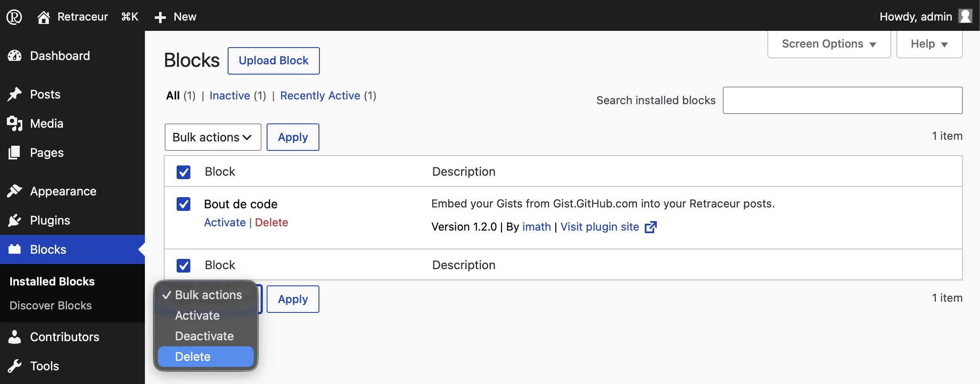Click 'Embed your Gists' description text
This screenshot has height=384, width=980.
[x=603, y=204]
